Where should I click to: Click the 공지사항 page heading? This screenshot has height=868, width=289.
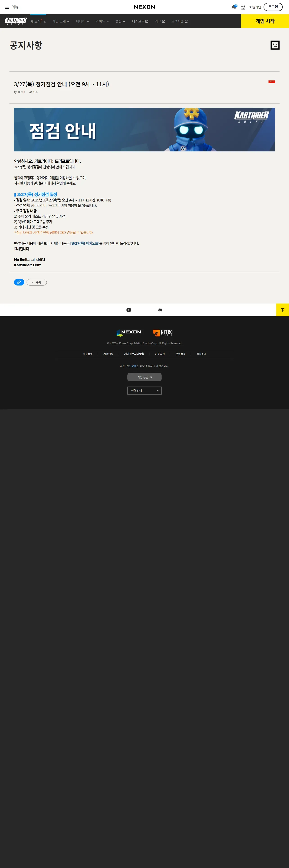point(26,45)
